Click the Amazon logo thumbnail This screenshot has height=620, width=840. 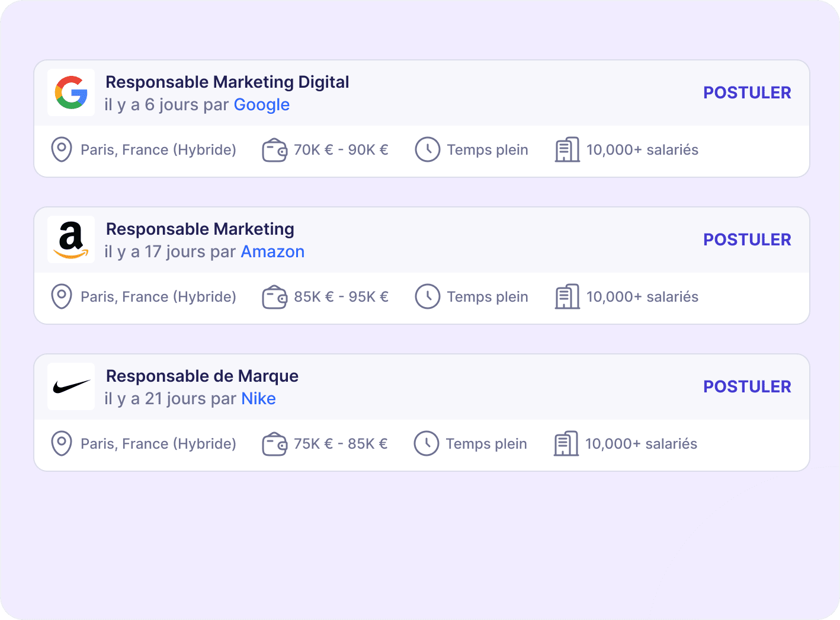click(70, 239)
